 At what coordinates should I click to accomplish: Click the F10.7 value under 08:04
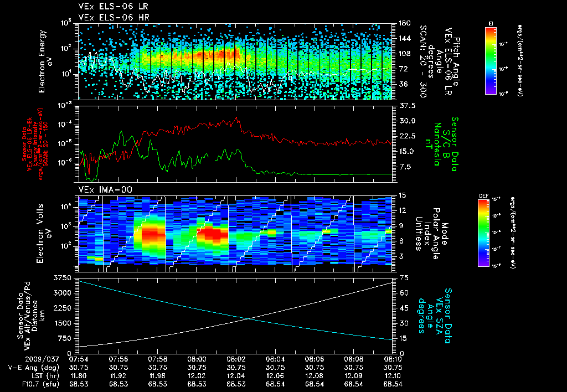tap(275, 384)
